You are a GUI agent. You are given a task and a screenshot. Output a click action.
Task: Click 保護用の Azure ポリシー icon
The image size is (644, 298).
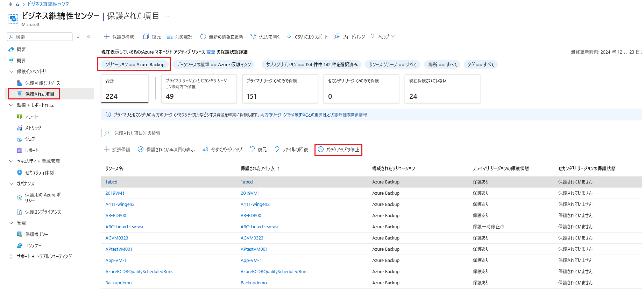click(20, 198)
